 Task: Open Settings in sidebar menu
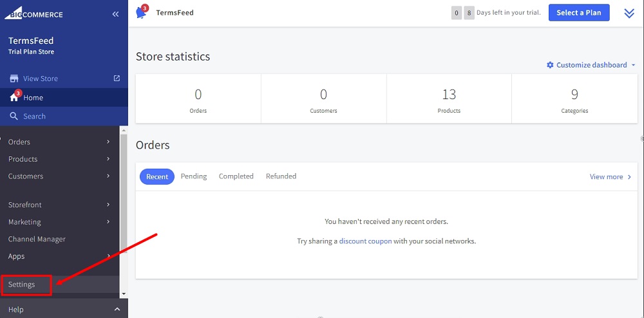(22, 285)
